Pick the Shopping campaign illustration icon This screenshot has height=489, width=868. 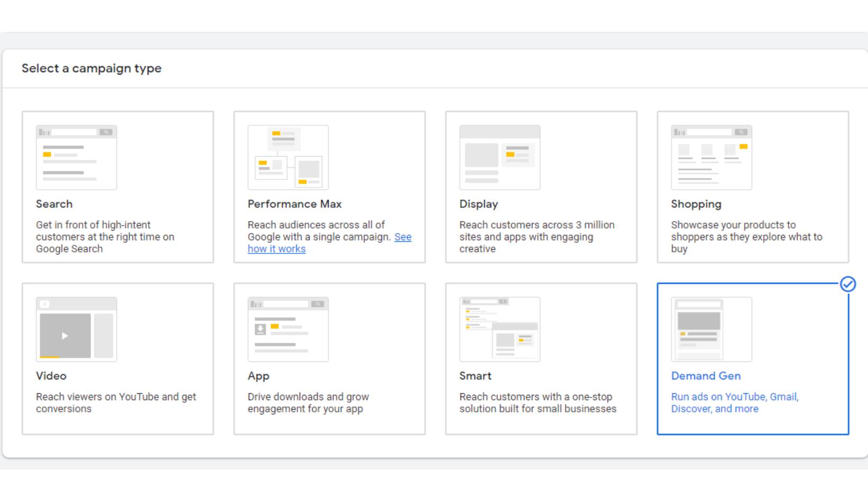tap(711, 157)
